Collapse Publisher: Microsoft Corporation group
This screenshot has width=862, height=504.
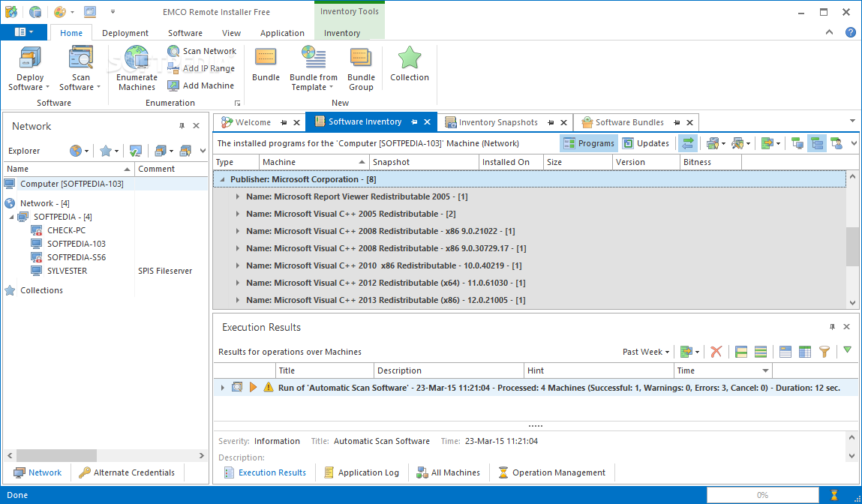click(x=222, y=179)
